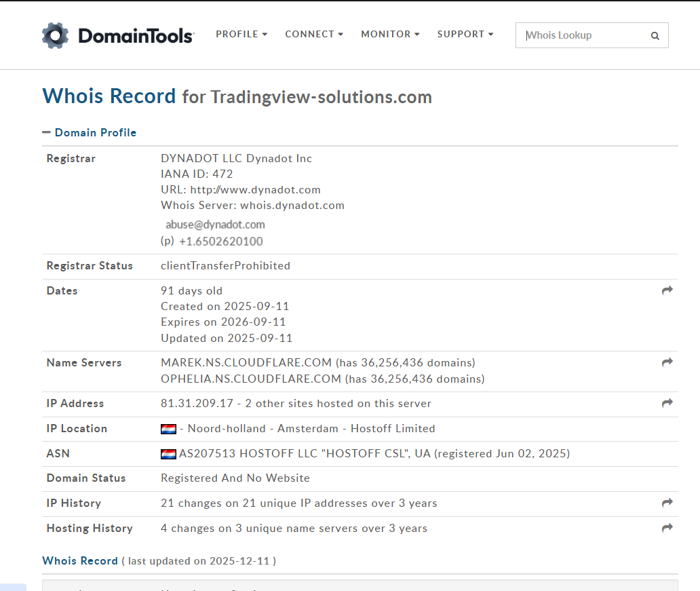Image resolution: width=700 pixels, height=591 pixels.
Task: Click the share arrow in IP History row
Action: pos(667,503)
